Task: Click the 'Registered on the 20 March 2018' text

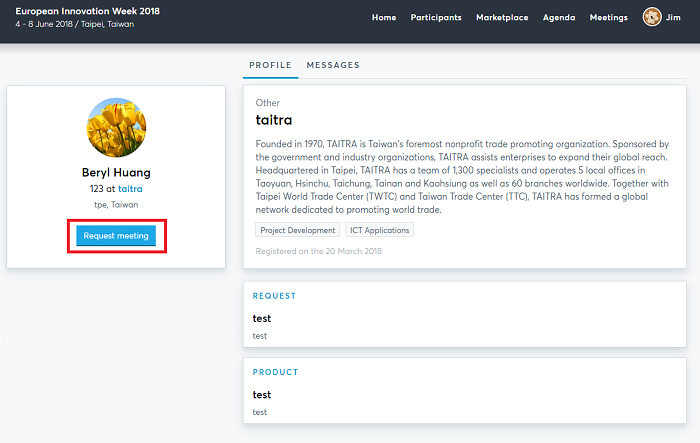Action: pos(318,251)
